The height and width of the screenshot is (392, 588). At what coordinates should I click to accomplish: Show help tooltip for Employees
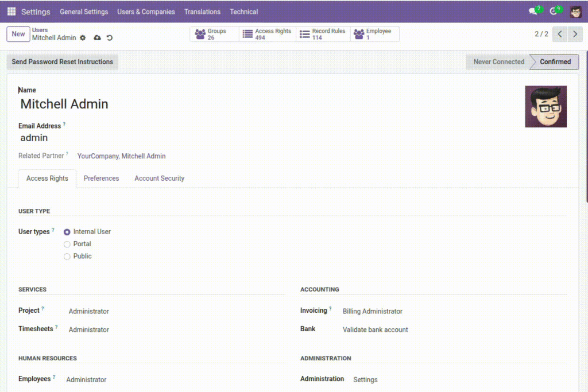54,377
